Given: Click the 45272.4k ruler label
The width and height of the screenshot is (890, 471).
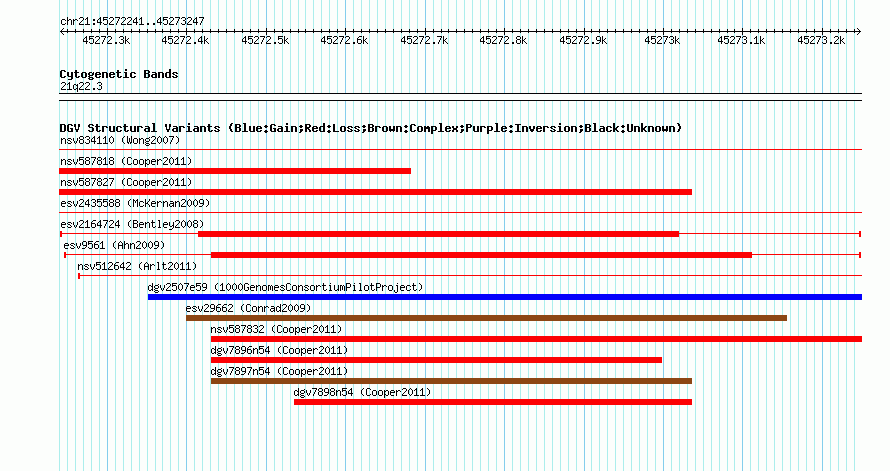Looking at the screenshot, I should pyautogui.click(x=185, y=40).
